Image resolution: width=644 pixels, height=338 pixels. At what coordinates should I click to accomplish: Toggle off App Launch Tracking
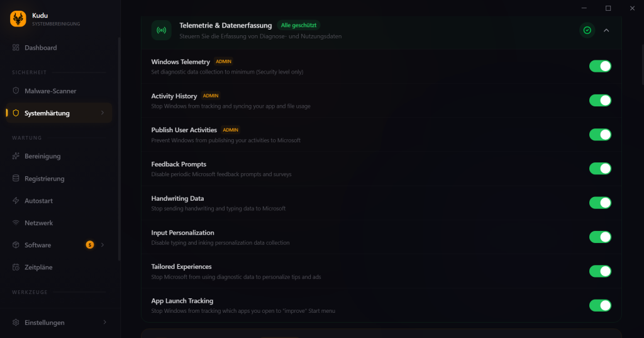[x=600, y=305]
